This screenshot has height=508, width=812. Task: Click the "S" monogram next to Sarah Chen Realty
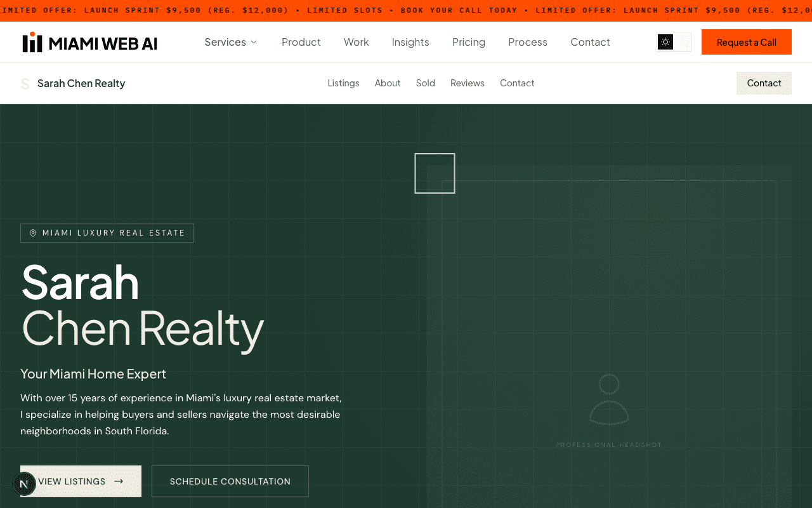pyautogui.click(x=25, y=83)
